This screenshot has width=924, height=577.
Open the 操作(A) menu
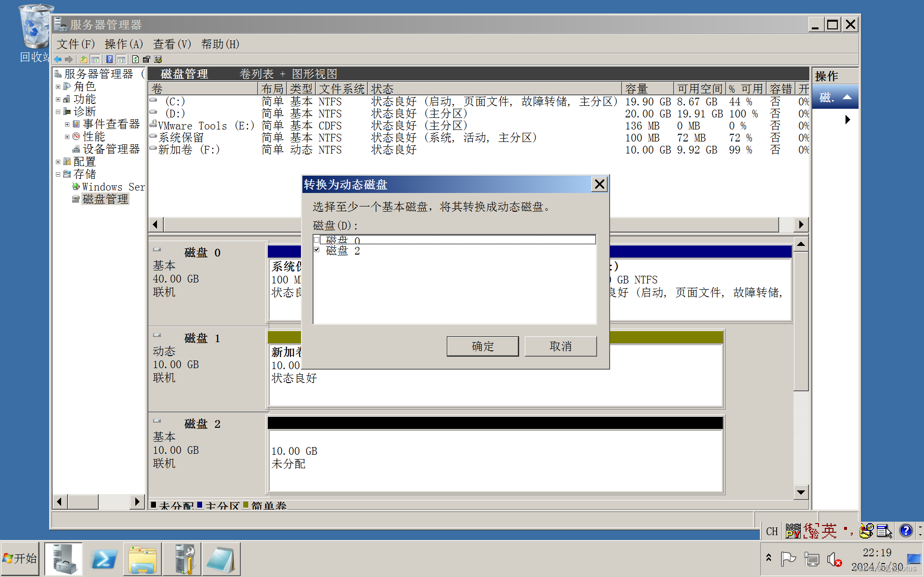pos(123,44)
